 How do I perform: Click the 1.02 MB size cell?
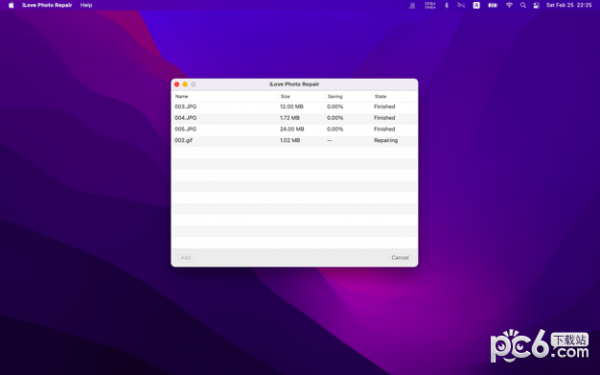pyautogui.click(x=290, y=140)
